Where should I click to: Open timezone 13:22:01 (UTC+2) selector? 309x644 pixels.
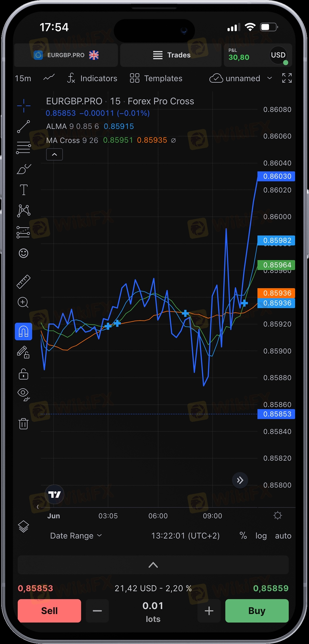(x=185, y=536)
